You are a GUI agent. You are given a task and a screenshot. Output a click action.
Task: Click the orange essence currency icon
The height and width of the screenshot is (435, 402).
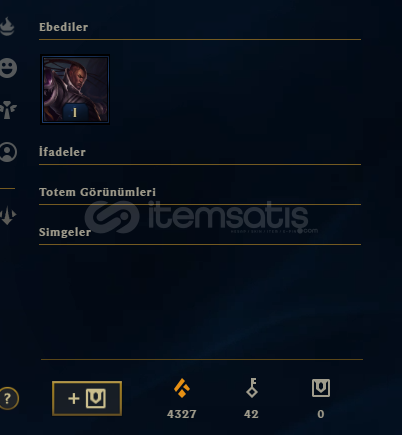pos(182,388)
